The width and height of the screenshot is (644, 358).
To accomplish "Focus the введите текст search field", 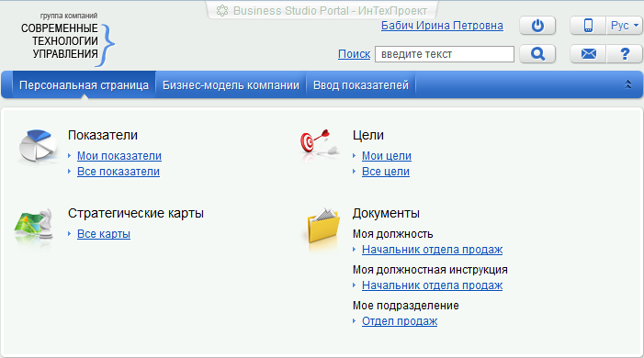I will (445, 54).
